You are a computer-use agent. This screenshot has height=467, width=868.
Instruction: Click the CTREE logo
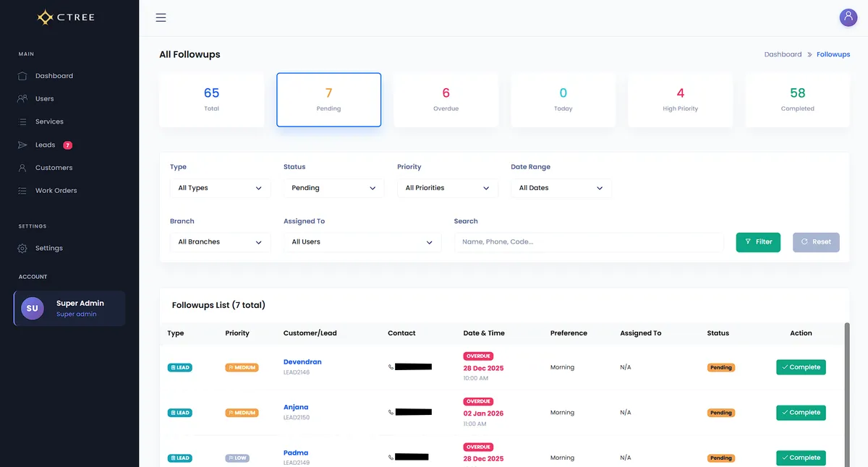66,17
